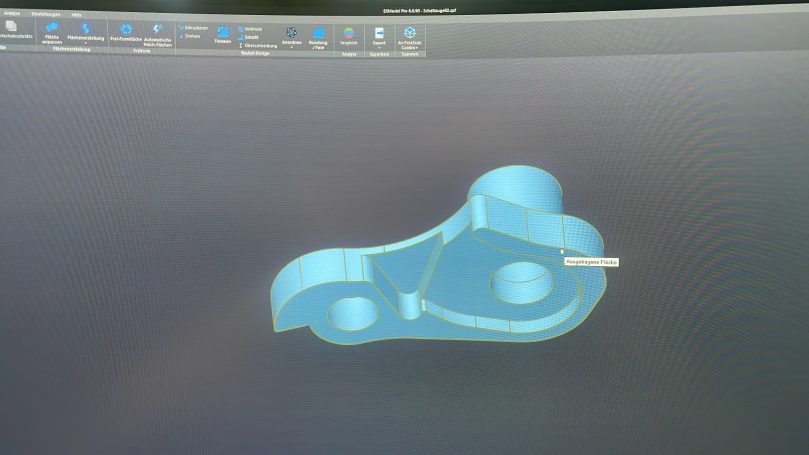Select the cylindrical boss atop the model
This screenshot has height=455, width=809.
516,190
